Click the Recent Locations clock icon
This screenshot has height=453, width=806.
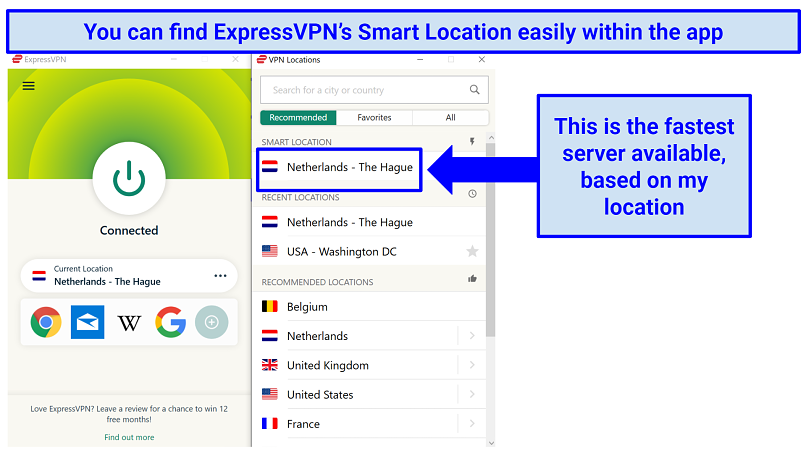pyautogui.click(x=472, y=194)
